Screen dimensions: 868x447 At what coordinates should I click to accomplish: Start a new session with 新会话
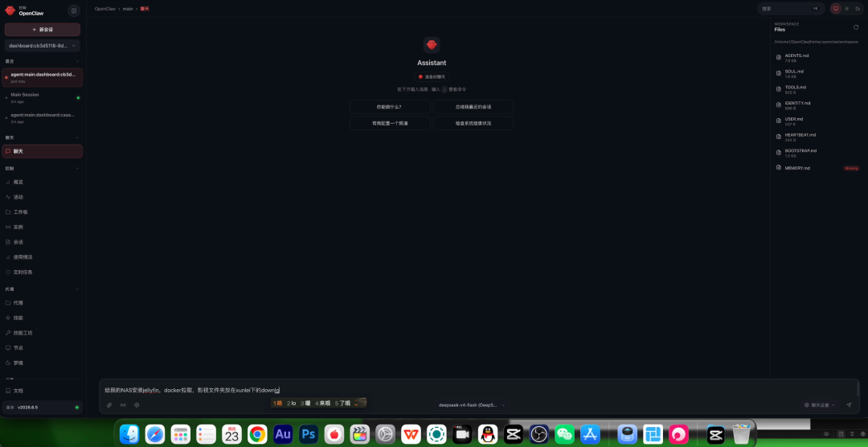[42, 30]
